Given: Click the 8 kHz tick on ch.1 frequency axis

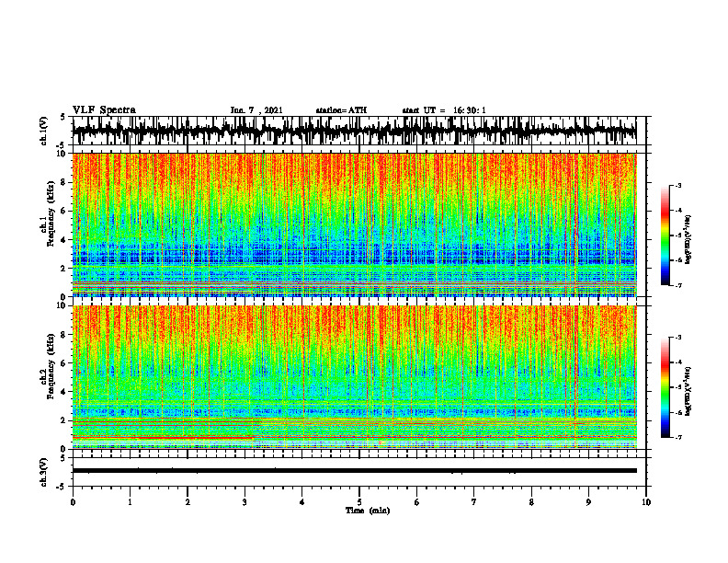Looking at the screenshot, I should click(x=63, y=182).
